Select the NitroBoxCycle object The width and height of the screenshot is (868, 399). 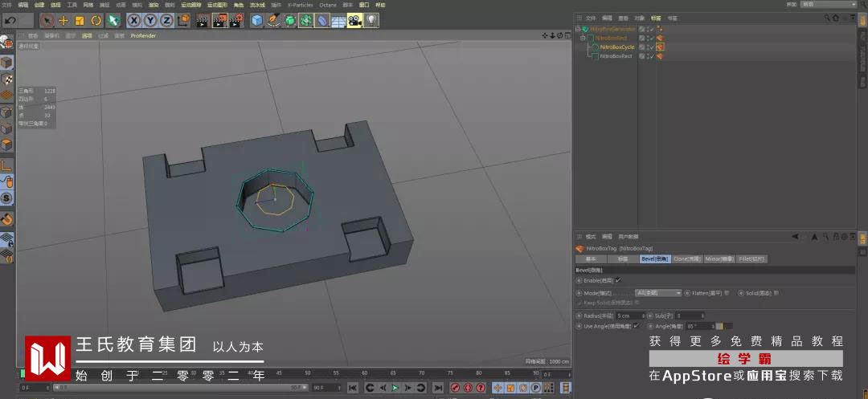617,47
